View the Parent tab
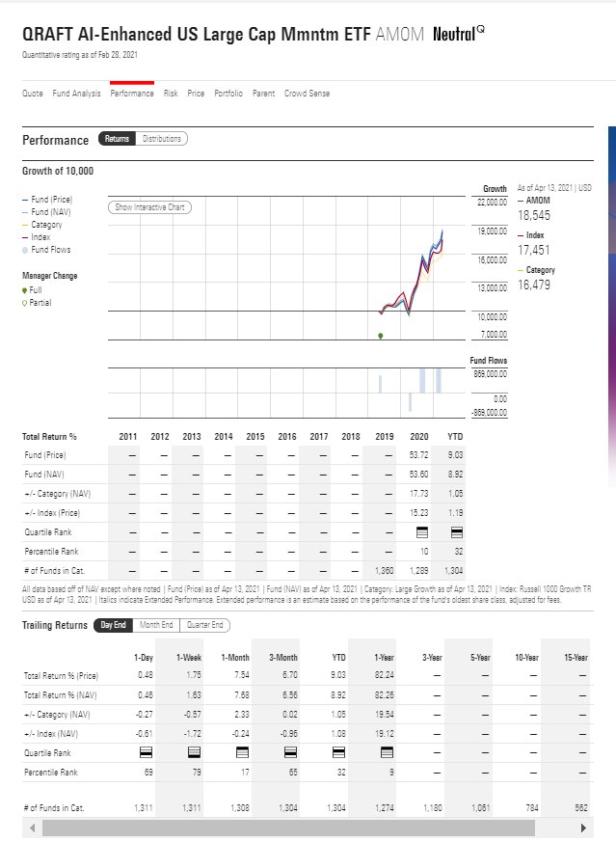 pos(263,94)
